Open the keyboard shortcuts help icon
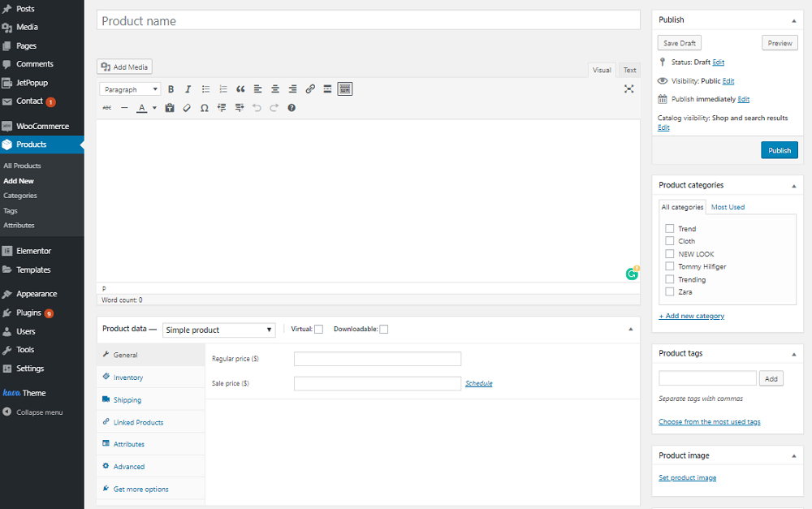This screenshot has height=509, width=812. pyautogui.click(x=292, y=108)
